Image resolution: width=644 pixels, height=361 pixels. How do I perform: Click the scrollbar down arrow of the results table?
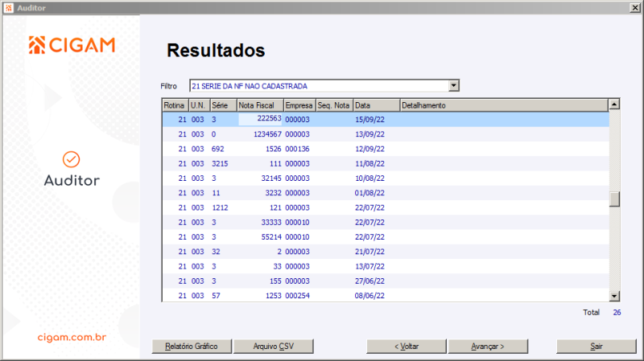pos(614,296)
